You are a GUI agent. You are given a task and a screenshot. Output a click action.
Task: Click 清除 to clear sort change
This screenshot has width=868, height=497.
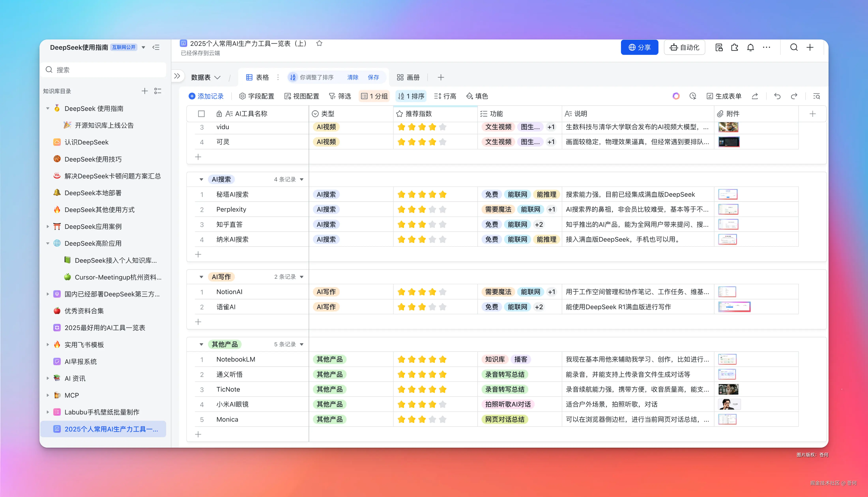(x=353, y=78)
